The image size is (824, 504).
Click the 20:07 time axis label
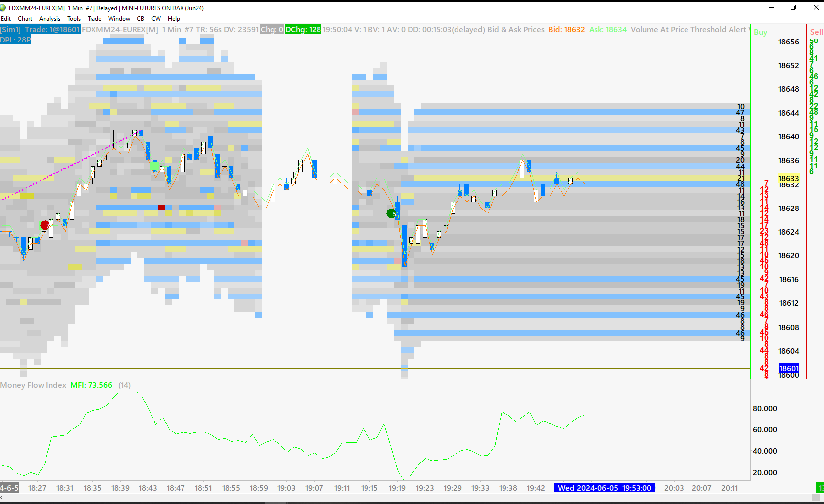[x=701, y=488]
